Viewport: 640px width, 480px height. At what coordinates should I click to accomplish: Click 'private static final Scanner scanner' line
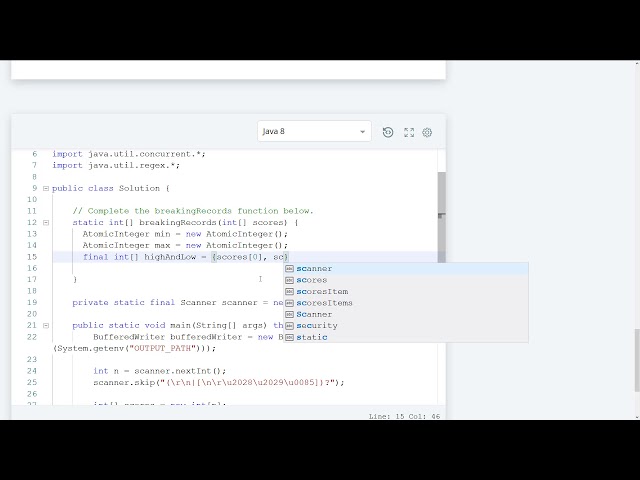click(178, 302)
